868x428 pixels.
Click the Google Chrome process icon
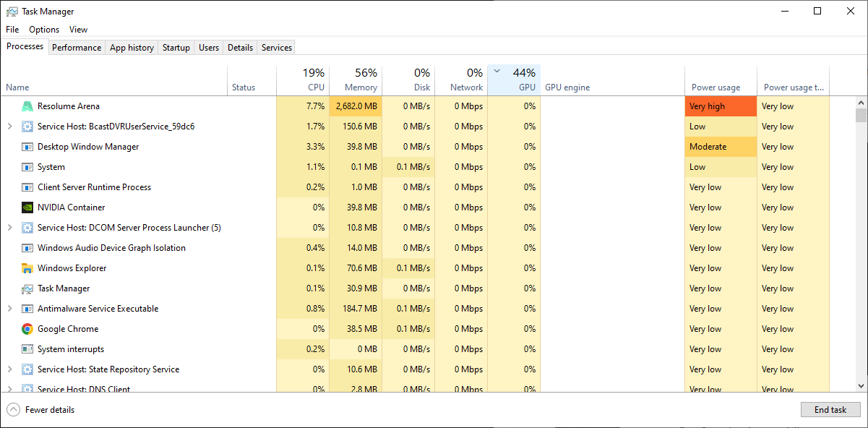[27, 329]
